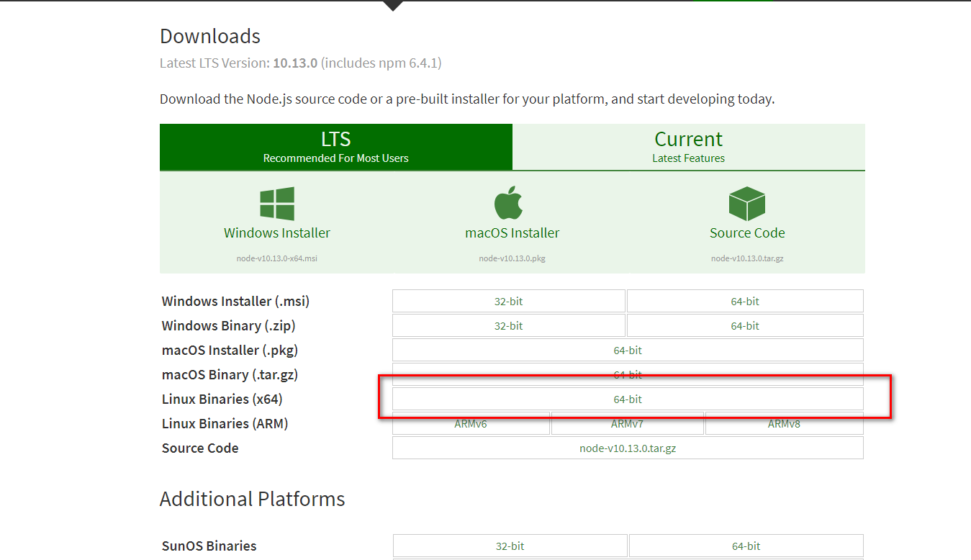Download macOS Binary (.tar.gz) 64-bit
The height and width of the screenshot is (560, 971).
(x=628, y=374)
